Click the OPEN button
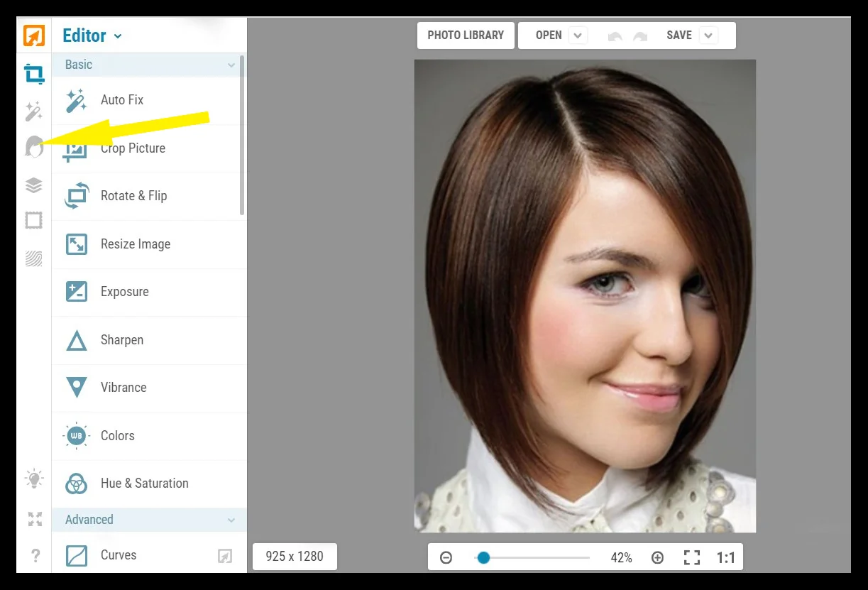 pyautogui.click(x=549, y=35)
